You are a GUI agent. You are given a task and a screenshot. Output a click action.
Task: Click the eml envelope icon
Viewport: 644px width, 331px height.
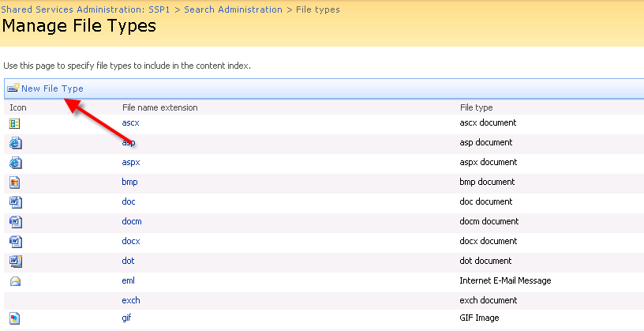tap(15, 281)
